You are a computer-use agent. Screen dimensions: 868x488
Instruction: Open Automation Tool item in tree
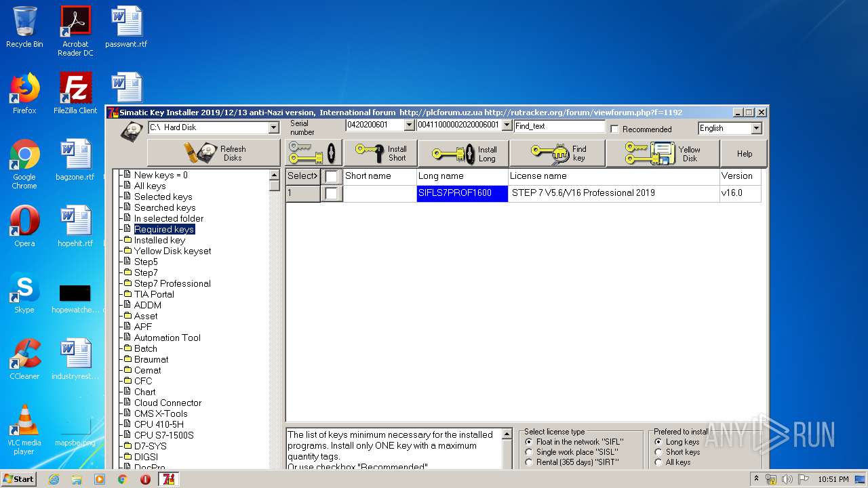click(167, 338)
